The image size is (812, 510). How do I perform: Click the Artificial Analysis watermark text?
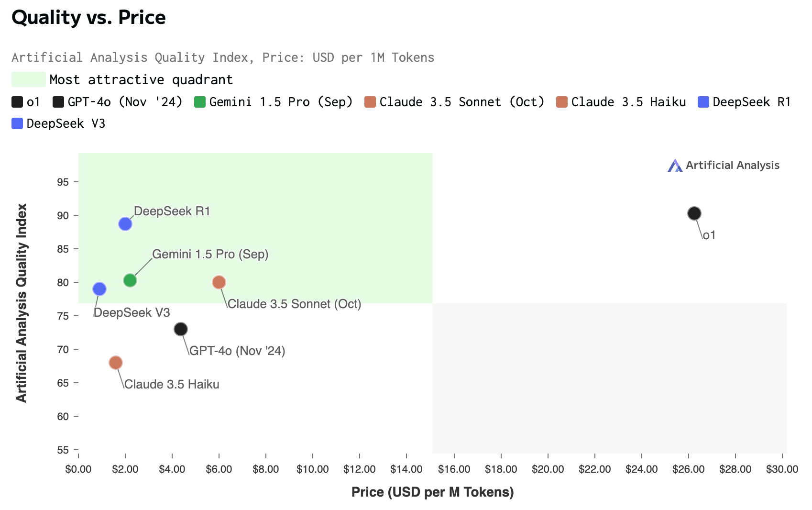click(x=732, y=166)
